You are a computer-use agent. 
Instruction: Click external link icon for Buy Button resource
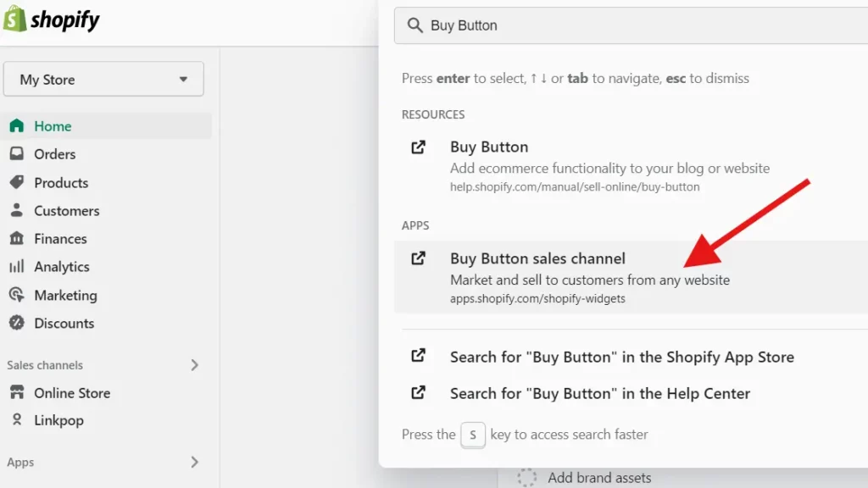(x=419, y=147)
